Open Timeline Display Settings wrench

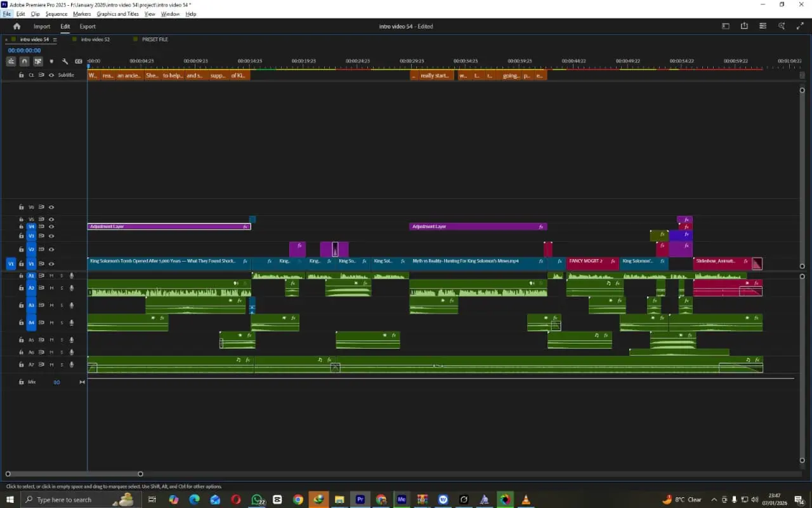65,62
